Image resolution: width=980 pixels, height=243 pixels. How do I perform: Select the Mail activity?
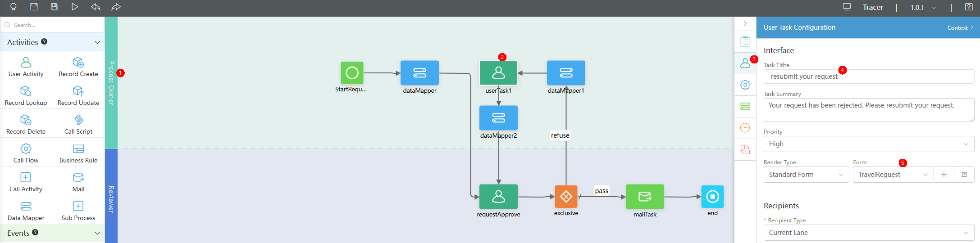click(78, 181)
